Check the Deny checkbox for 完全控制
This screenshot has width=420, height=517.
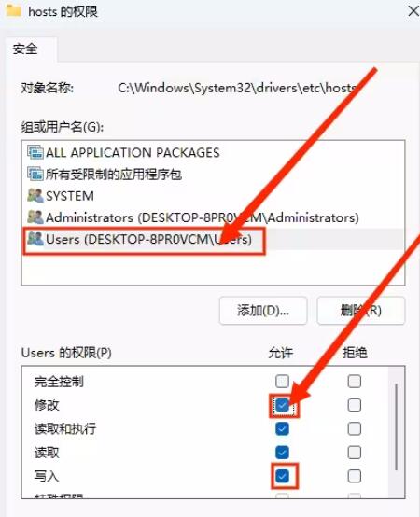pos(355,382)
